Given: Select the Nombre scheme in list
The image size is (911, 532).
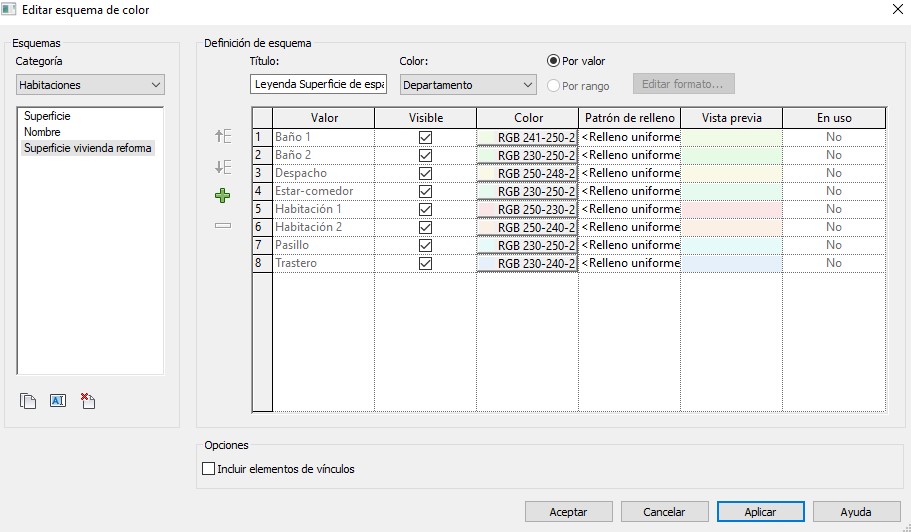Looking at the screenshot, I should pyautogui.click(x=42, y=132).
